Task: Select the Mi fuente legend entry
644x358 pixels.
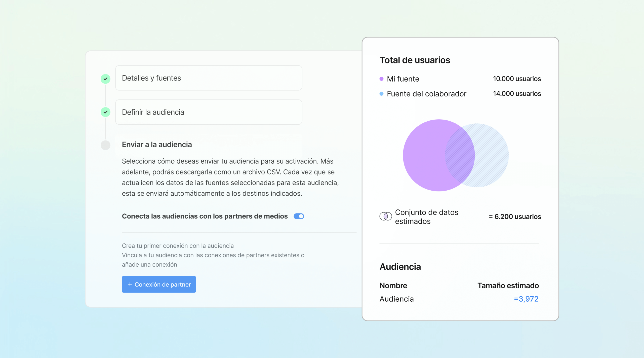Action: (403, 79)
